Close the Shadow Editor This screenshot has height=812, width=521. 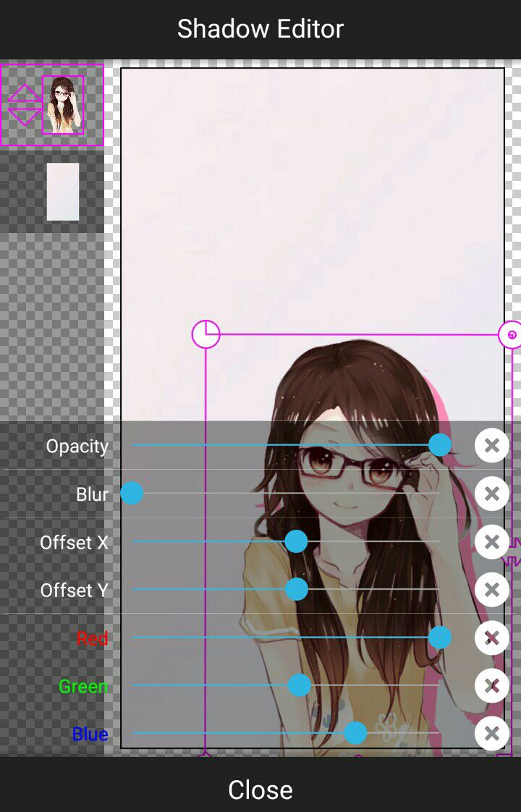coord(260,790)
